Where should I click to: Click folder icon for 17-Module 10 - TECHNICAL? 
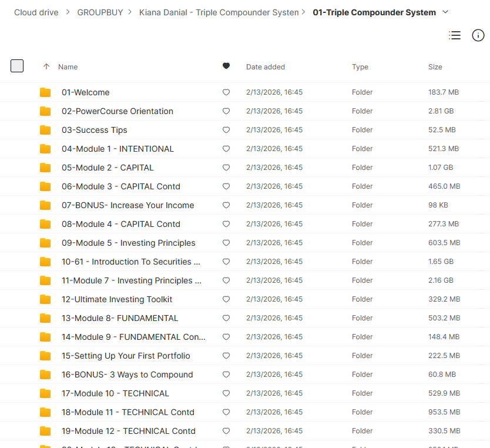45,393
